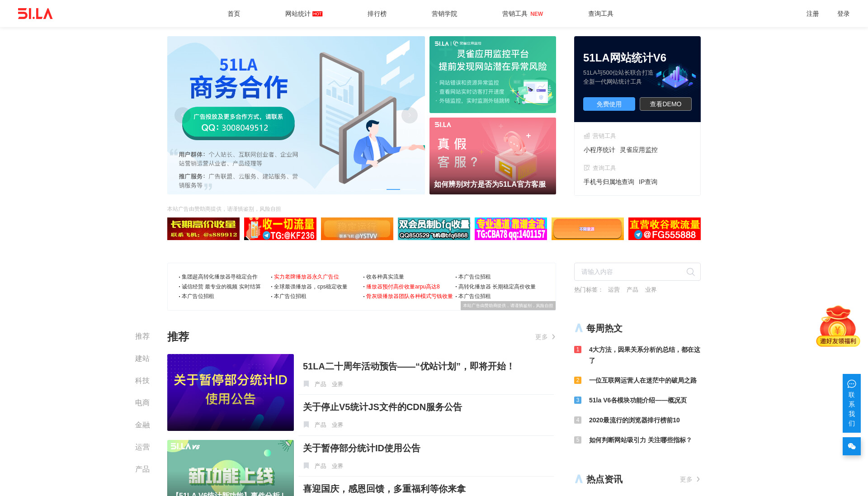The height and width of the screenshot is (496, 868).
Task: Click rank 4 badge in 每周热文
Action: click(578, 420)
